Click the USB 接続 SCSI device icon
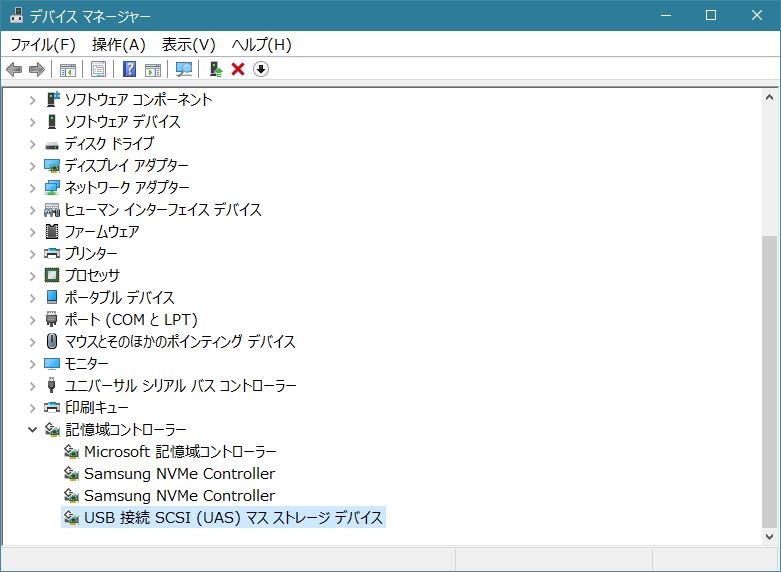Viewport: 781px width, 572px height. (72, 517)
